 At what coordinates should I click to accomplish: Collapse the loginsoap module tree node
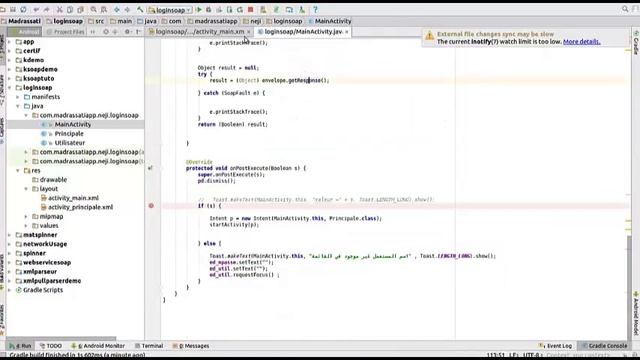10,88
